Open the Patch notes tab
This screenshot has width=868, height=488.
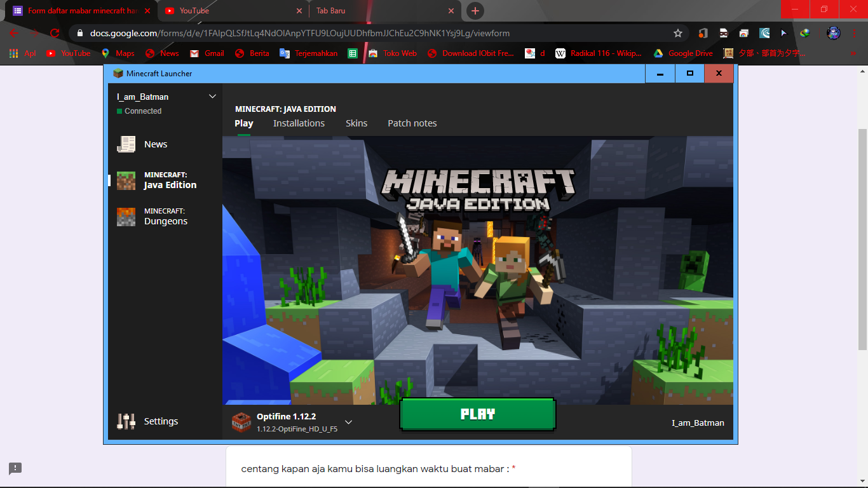coord(412,123)
